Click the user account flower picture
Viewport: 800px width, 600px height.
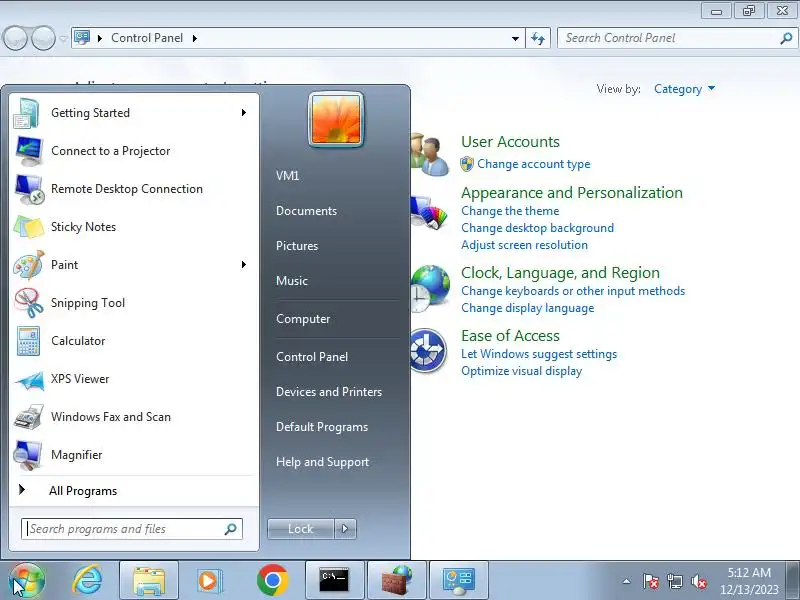point(336,120)
